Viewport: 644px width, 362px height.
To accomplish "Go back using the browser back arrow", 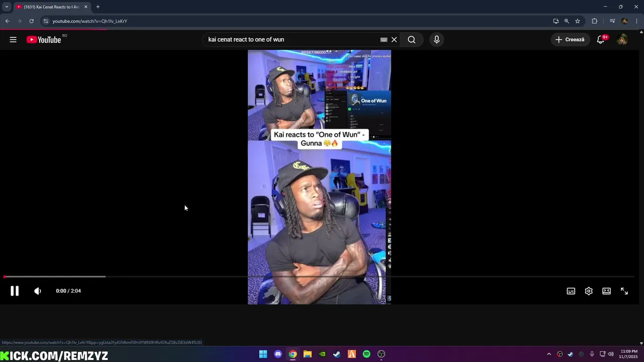I will tap(7, 21).
